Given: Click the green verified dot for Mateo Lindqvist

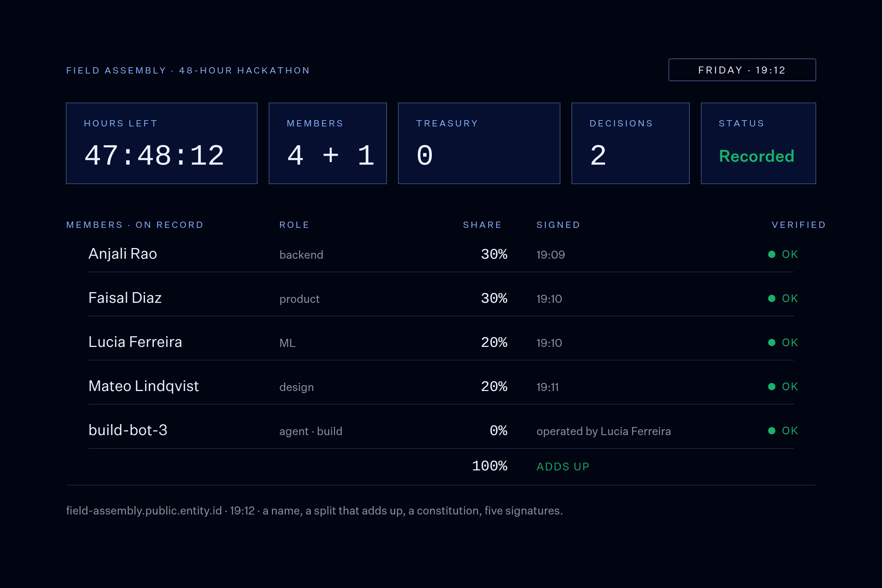Looking at the screenshot, I should [x=772, y=387].
